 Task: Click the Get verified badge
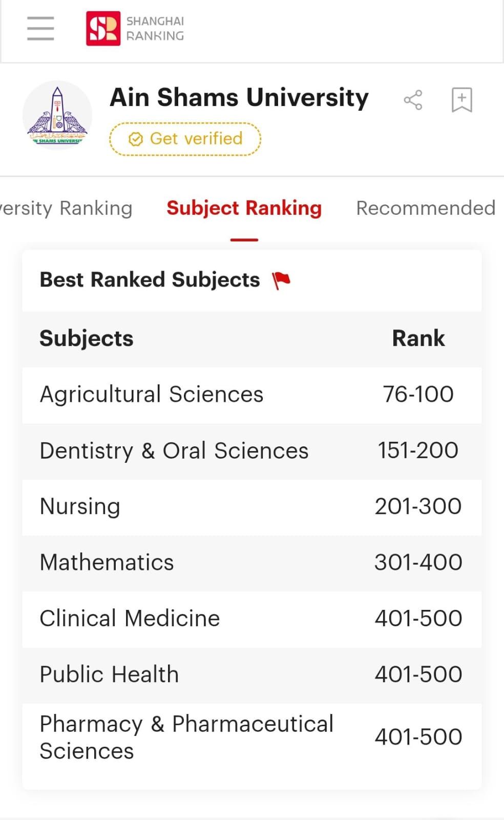[x=185, y=139]
